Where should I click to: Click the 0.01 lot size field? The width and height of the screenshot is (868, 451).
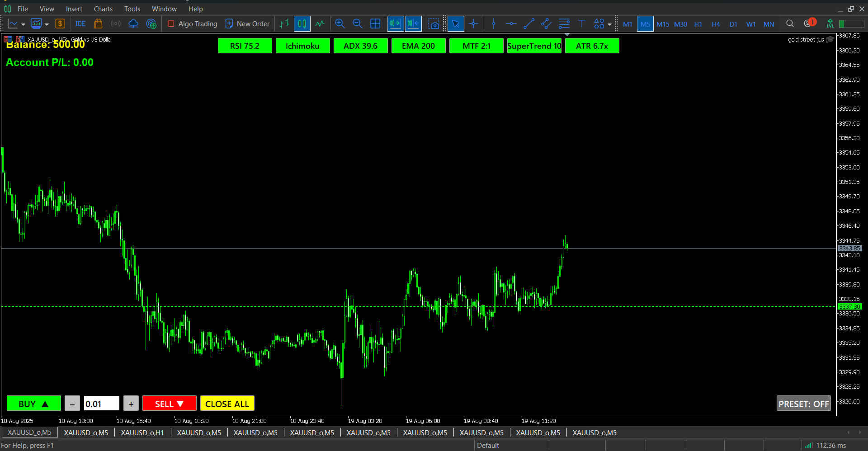(102, 404)
